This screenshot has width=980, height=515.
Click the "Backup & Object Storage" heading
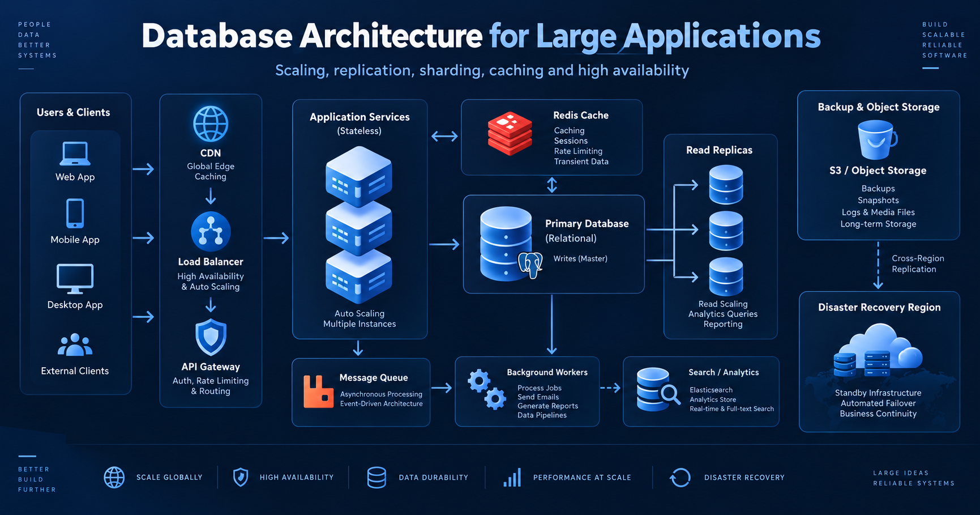879,107
